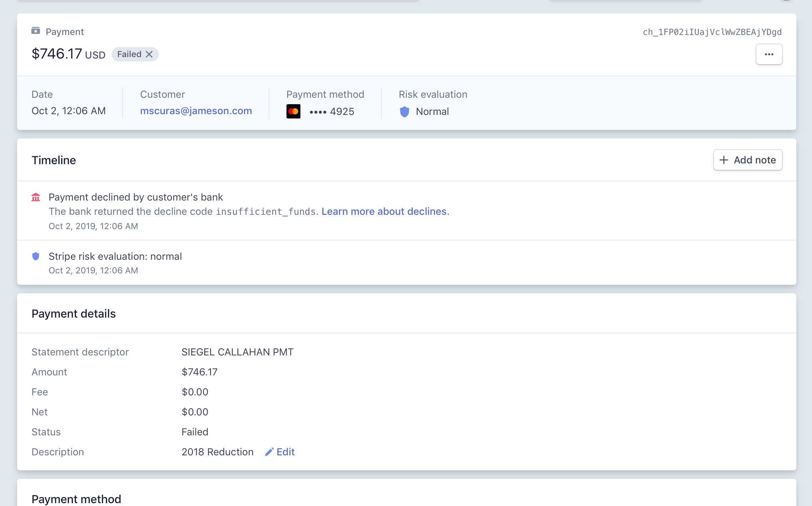
Task: Click the Payment method section heading
Action: tap(76, 499)
